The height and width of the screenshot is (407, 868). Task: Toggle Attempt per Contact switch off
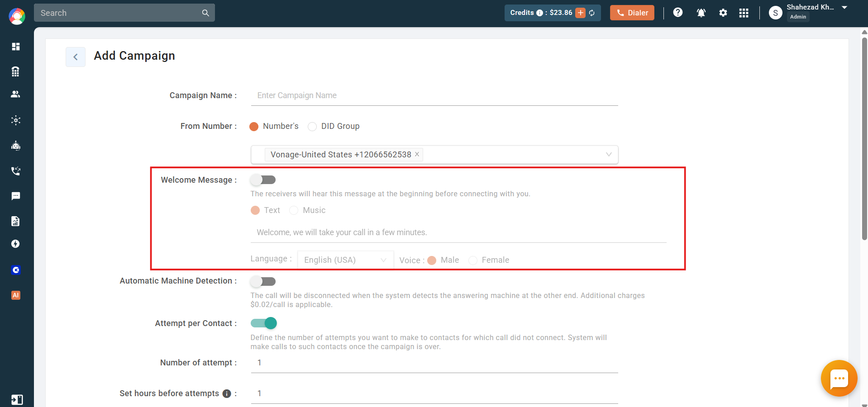[264, 323]
